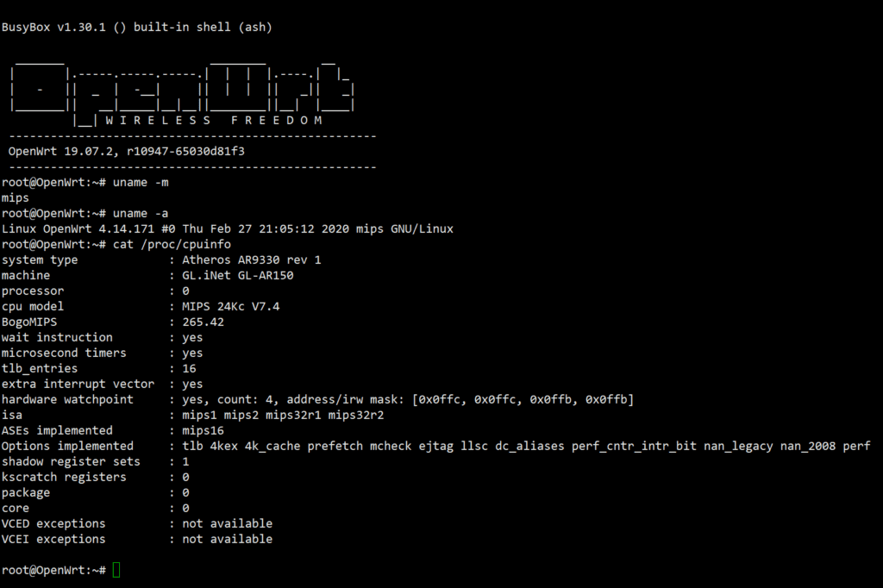Click the green cursor at the prompt
The width and height of the screenshot is (883, 588).
(116, 570)
